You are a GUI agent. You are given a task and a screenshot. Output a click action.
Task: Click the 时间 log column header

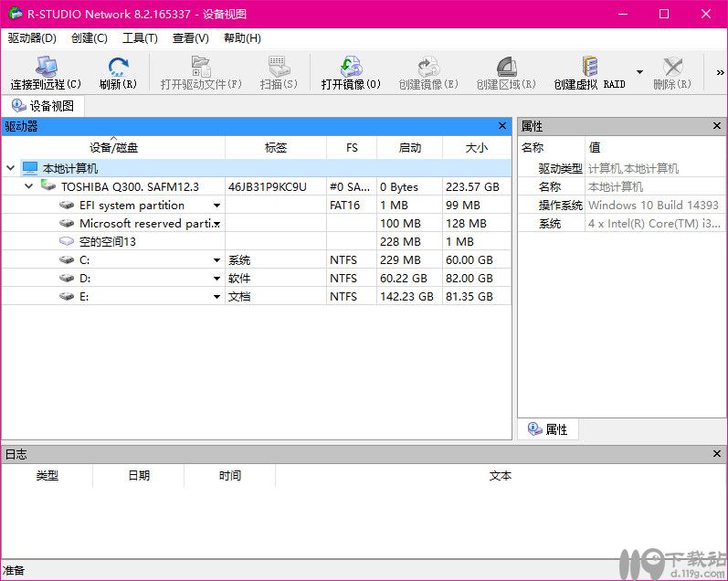pyautogui.click(x=230, y=476)
